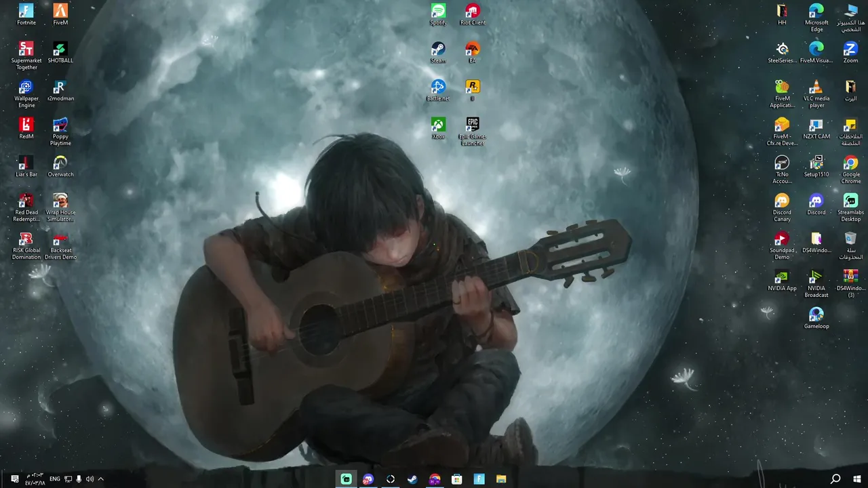Select the Spotify desktop icon
Screen dimensions: 868x488
pos(438,14)
